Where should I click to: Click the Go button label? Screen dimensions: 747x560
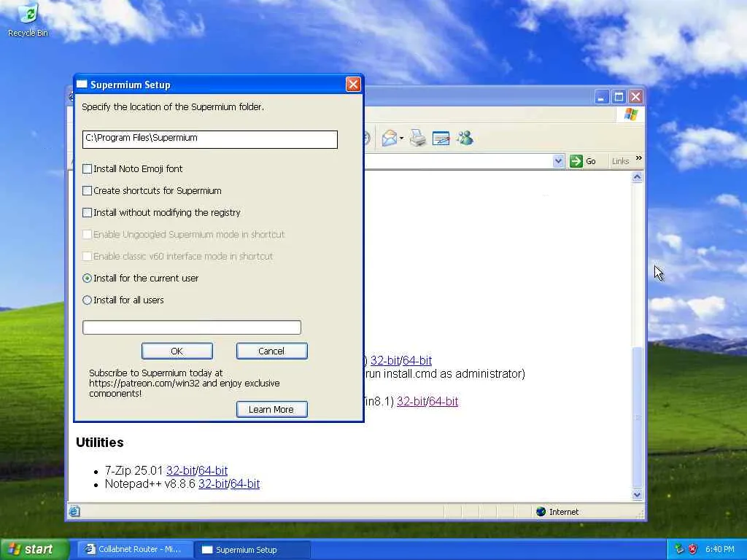point(591,161)
